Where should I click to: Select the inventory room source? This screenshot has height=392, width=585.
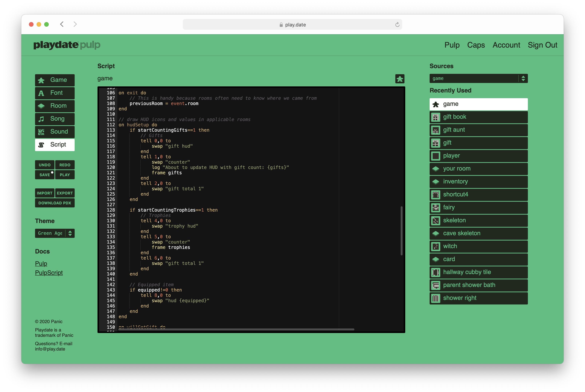click(478, 182)
